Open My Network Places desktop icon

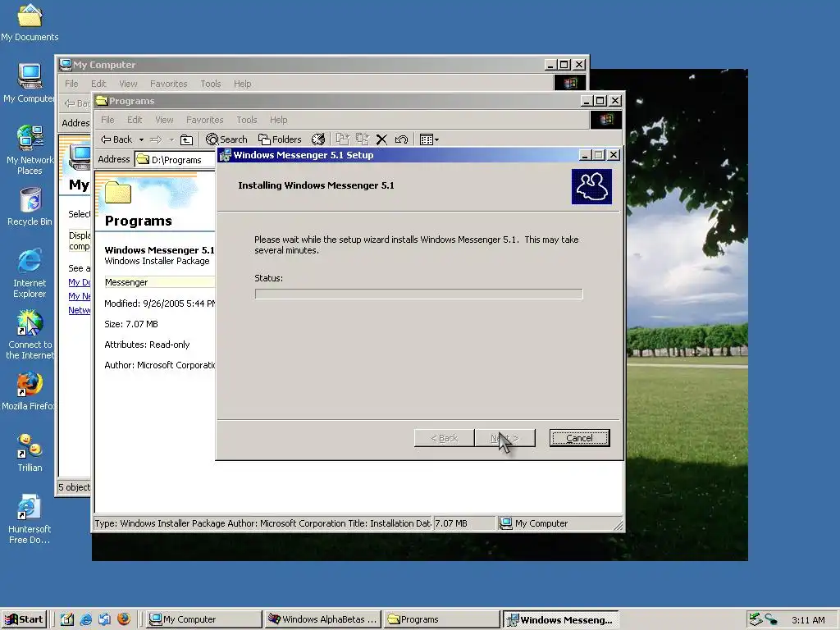[30, 149]
